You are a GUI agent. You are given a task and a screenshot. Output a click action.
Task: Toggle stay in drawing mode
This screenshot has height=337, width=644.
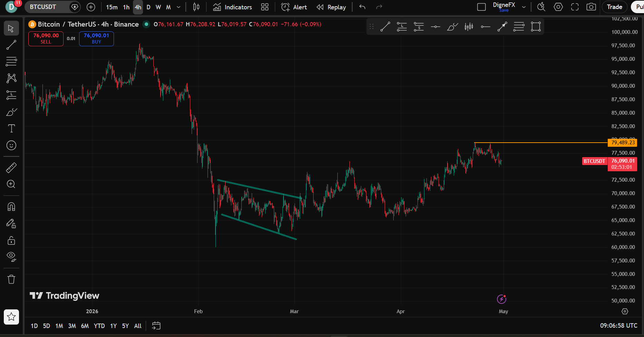tap(11, 224)
